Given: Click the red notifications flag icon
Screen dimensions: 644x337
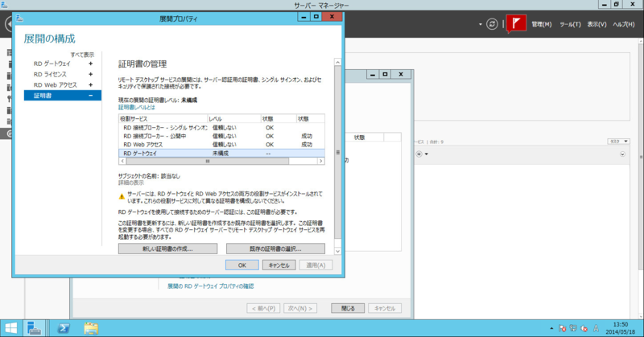Looking at the screenshot, I should pos(516,24).
